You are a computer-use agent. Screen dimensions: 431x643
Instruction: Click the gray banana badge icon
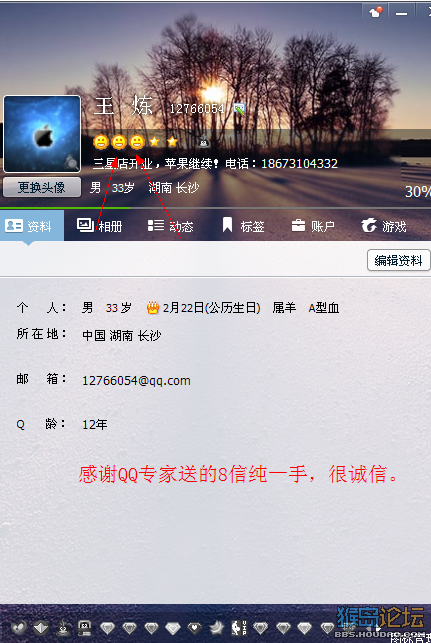coord(216,627)
